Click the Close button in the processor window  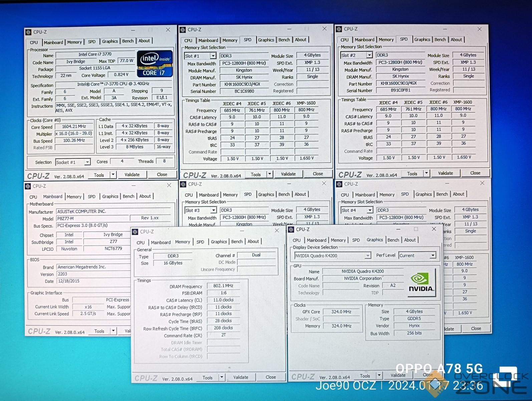click(162, 174)
